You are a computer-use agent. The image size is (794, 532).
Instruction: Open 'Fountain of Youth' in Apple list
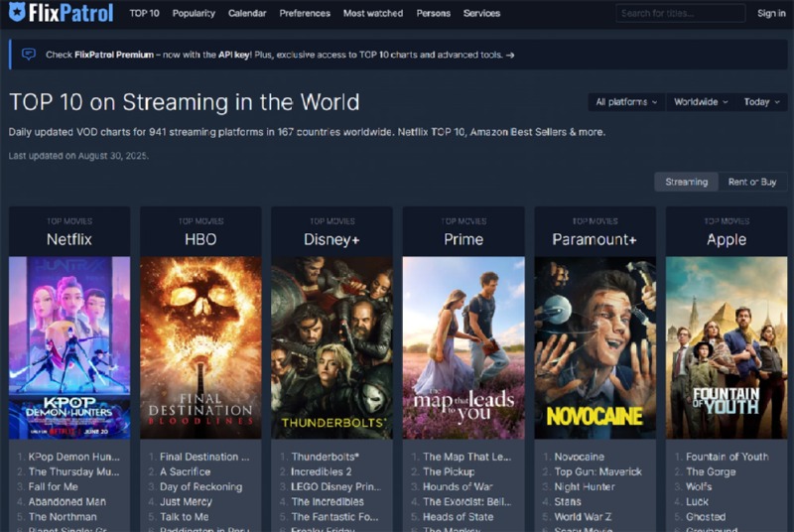point(728,457)
